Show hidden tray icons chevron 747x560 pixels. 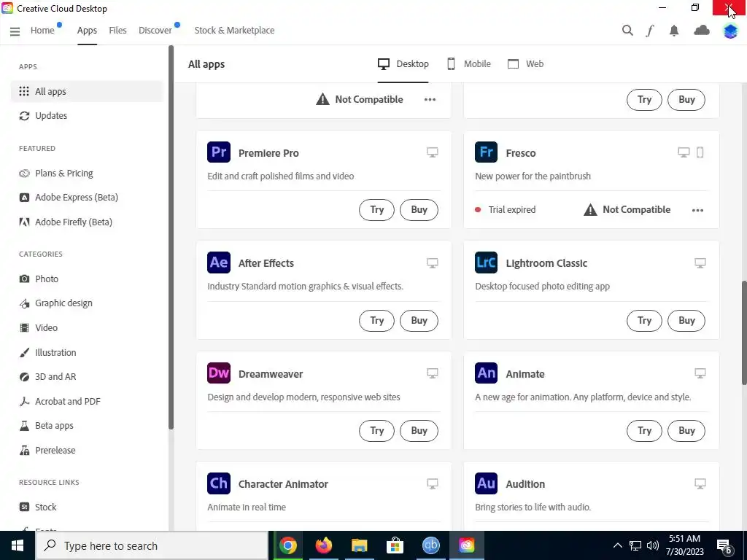617,545
